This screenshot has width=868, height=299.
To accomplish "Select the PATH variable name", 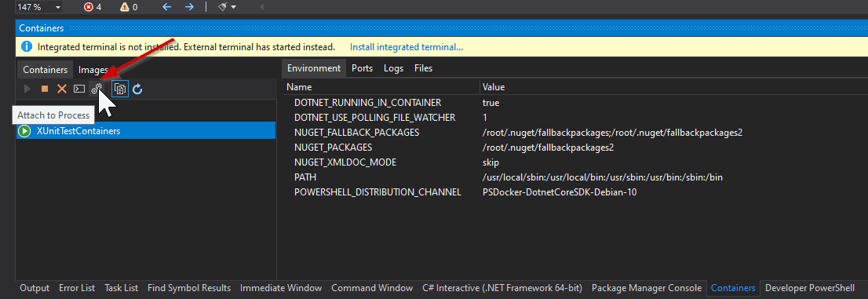I will pyautogui.click(x=305, y=177).
